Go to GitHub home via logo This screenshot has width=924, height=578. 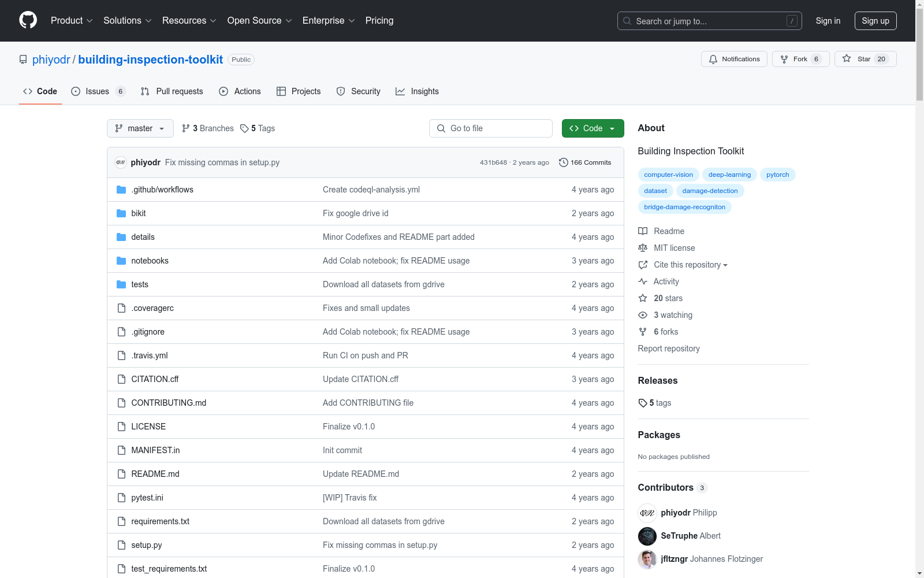[x=28, y=20]
